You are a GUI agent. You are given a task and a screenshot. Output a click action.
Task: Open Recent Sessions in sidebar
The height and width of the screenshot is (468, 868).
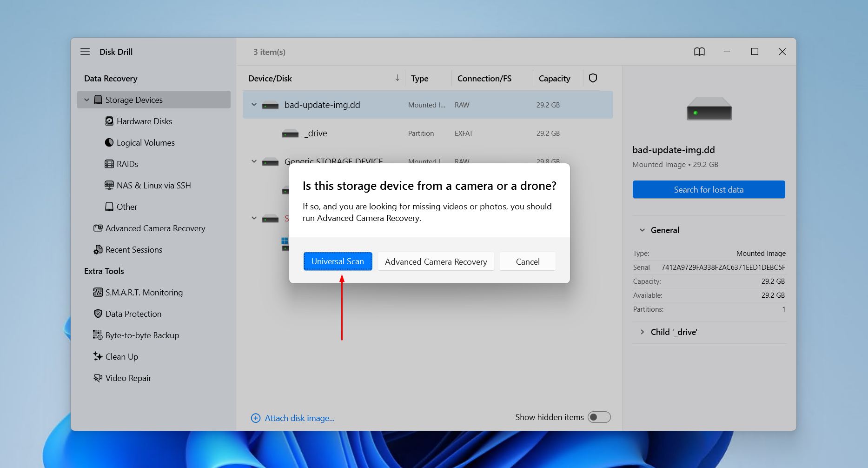[x=134, y=249]
